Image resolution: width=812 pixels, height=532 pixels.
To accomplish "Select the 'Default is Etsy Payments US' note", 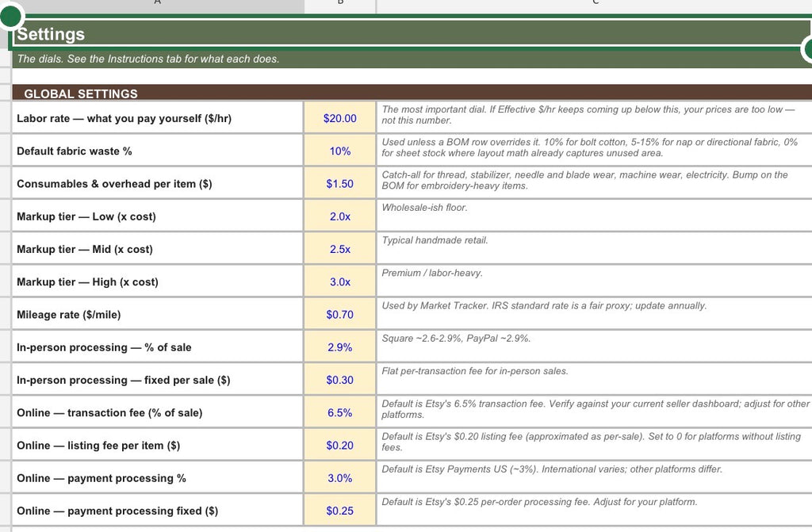I will (595, 477).
